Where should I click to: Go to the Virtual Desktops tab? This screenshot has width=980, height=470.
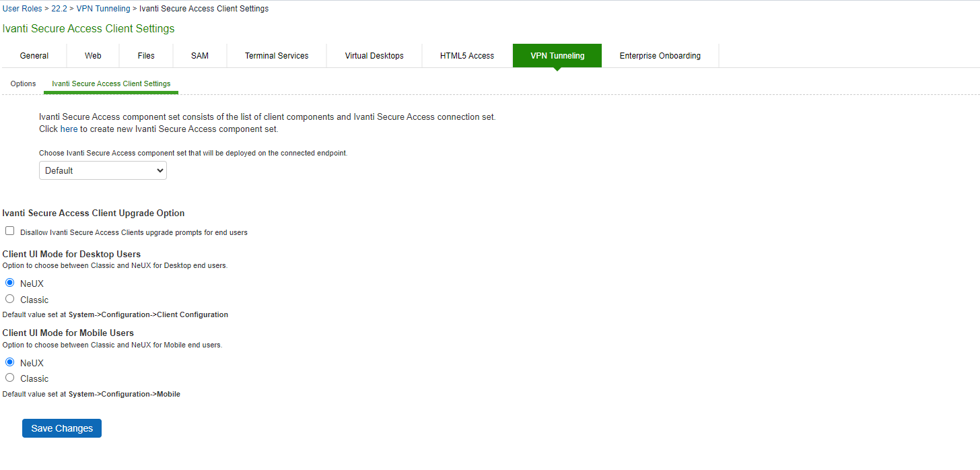pyautogui.click(x=374, y=56)
